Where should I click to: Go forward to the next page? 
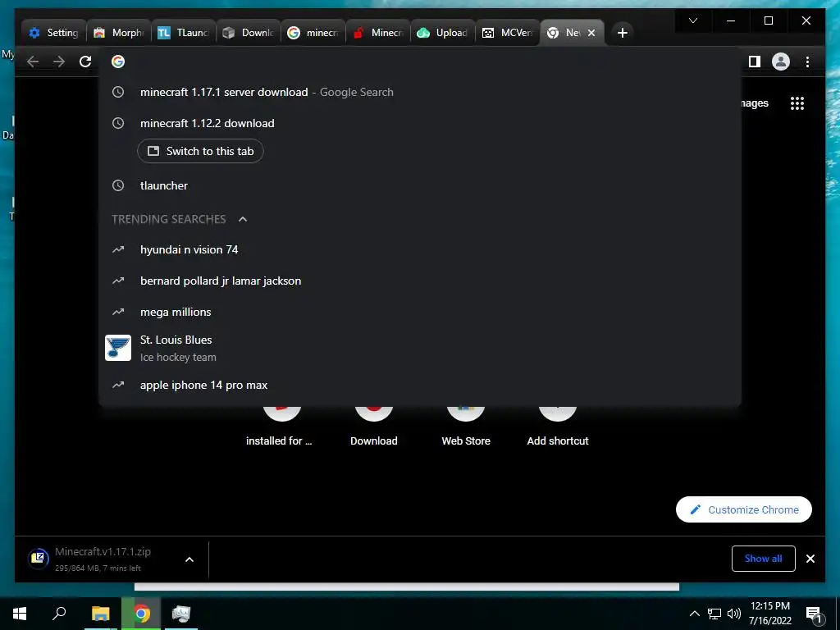click(x=59, y=62)
